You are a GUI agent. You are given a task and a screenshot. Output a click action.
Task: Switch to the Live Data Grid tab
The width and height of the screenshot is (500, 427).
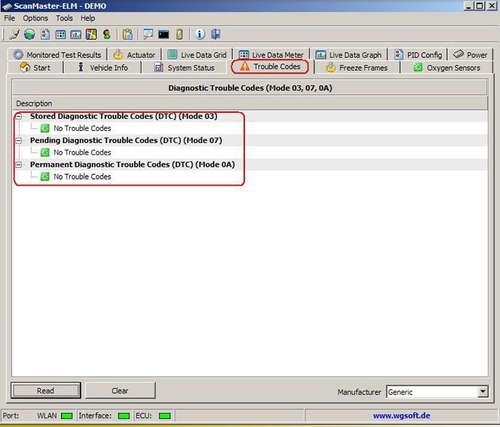[197, 55]
